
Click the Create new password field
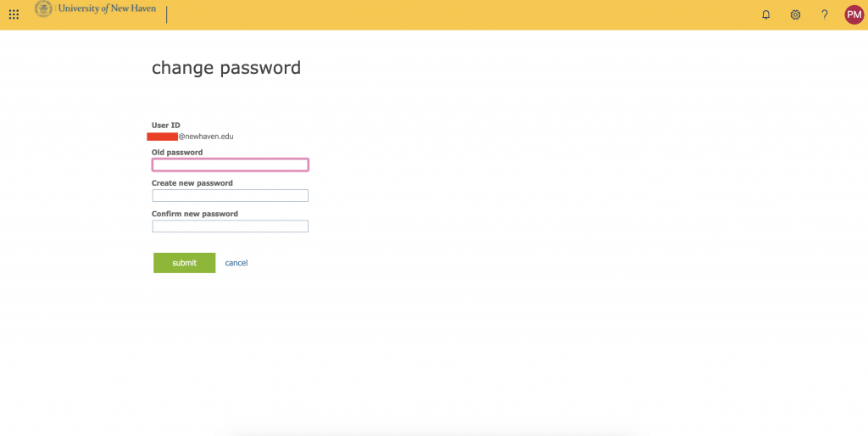(x=230, y=195)
